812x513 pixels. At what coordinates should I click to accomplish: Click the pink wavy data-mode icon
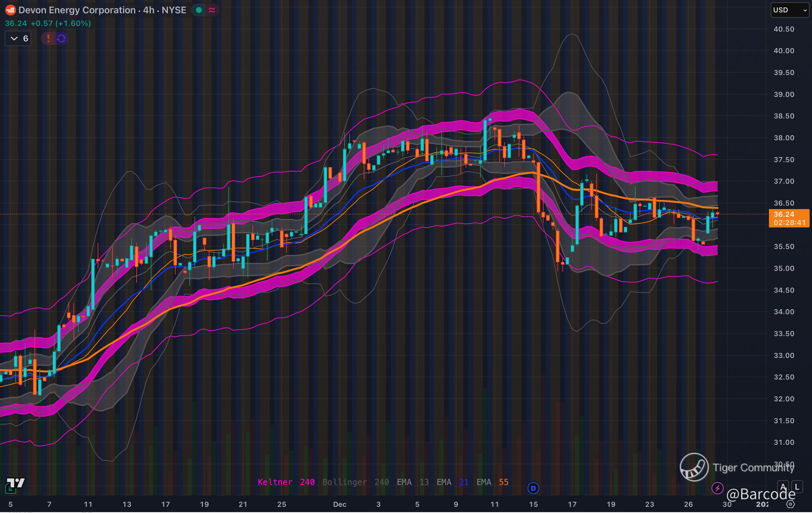[212, 10]
